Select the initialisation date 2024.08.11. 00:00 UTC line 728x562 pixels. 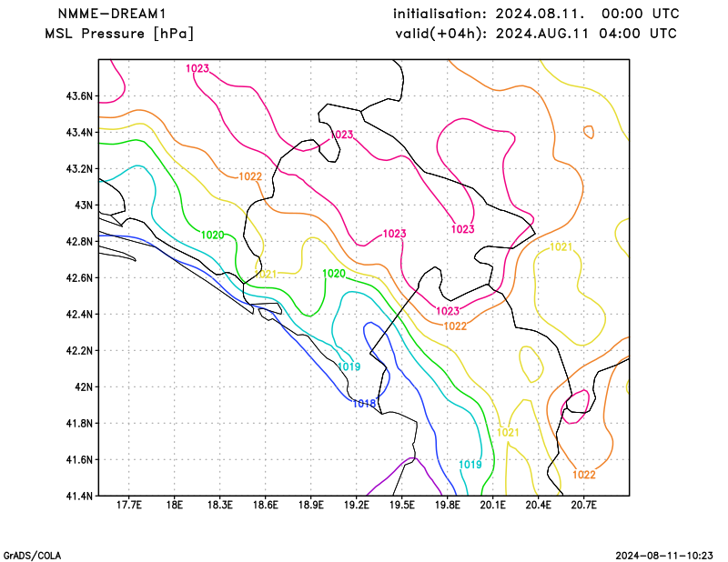(536, 14)
